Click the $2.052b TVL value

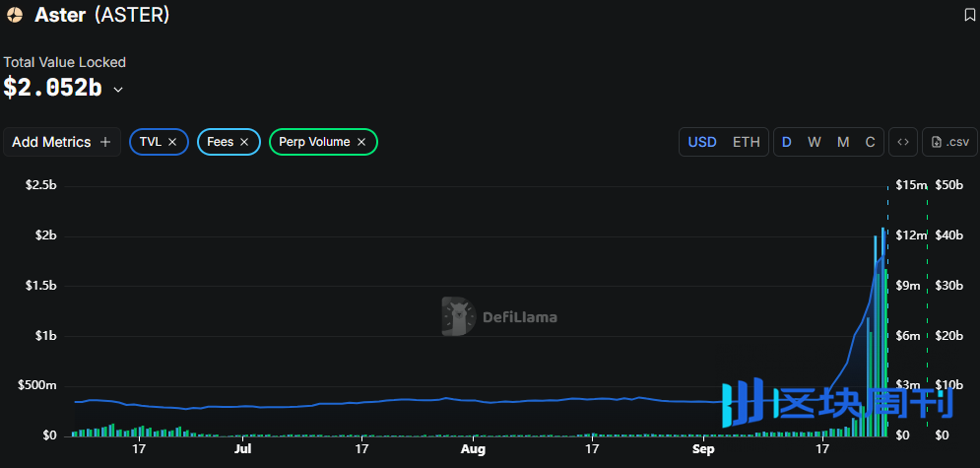click(x=52, y=88)
